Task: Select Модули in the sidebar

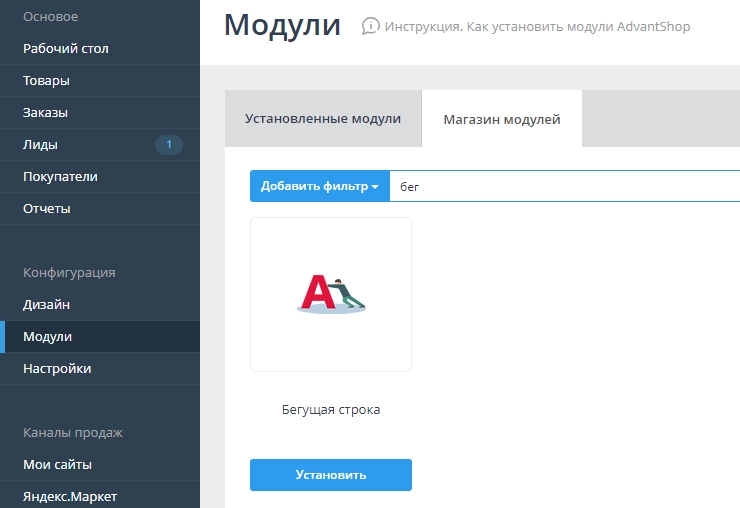Action: pyautogui.click(x=47, y=337)
